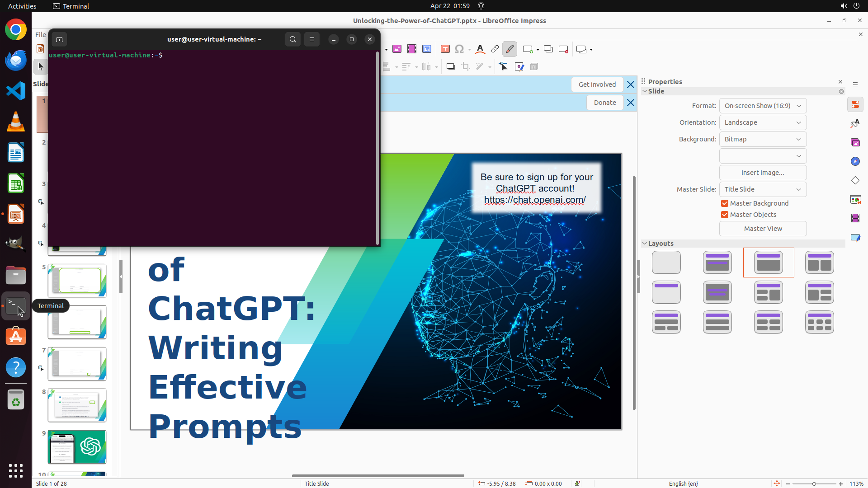The height and width of the screenshot is (488, 868).
Task: Open the Navigator sidebar deck
Action: click(855, 162)
